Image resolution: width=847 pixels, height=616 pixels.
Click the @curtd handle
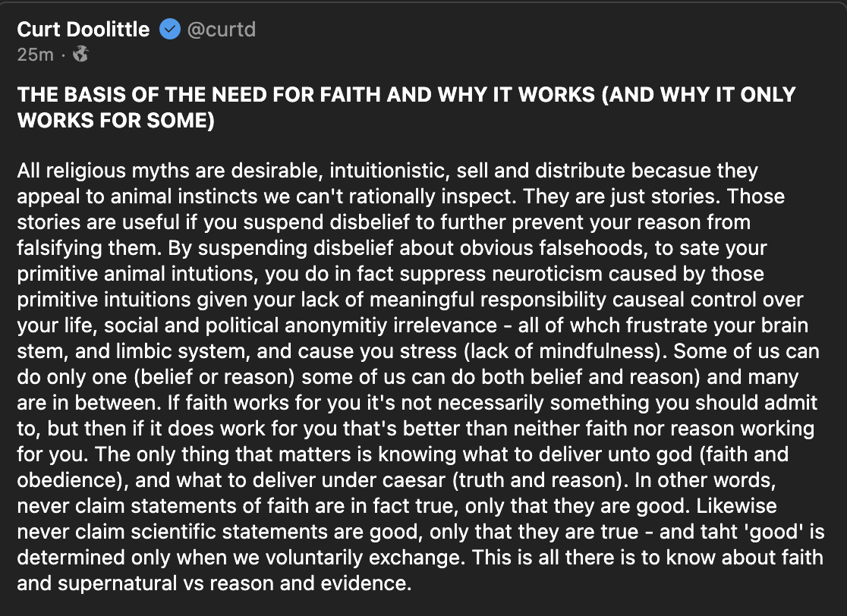221,30
